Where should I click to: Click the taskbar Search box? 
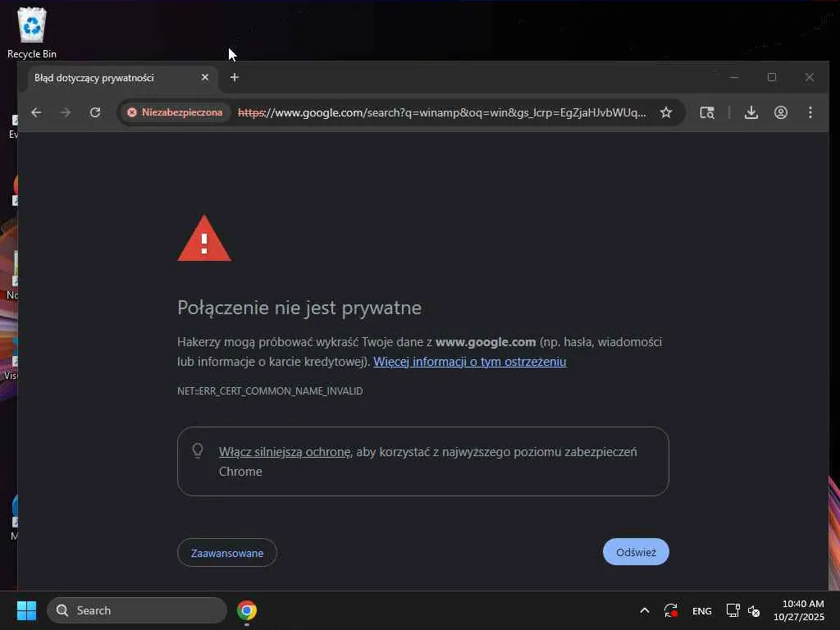click(137, 610)
